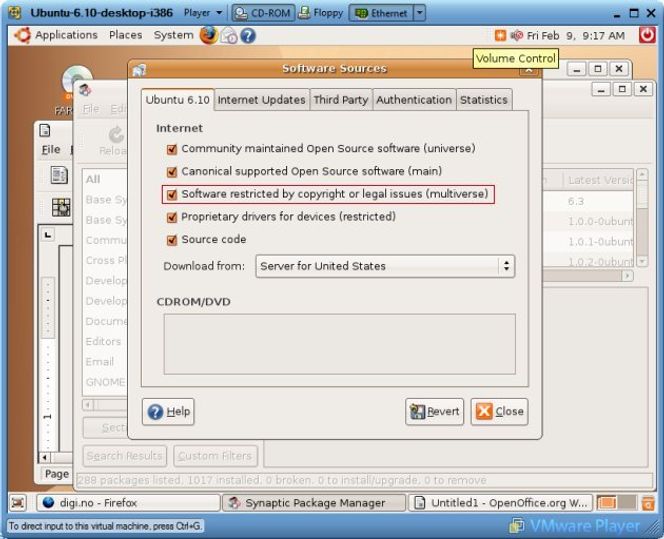Click the Reload icon in Synaptic toolbar
The height and width of the screenshot is (539, 664).
click(x=116, y=135)
